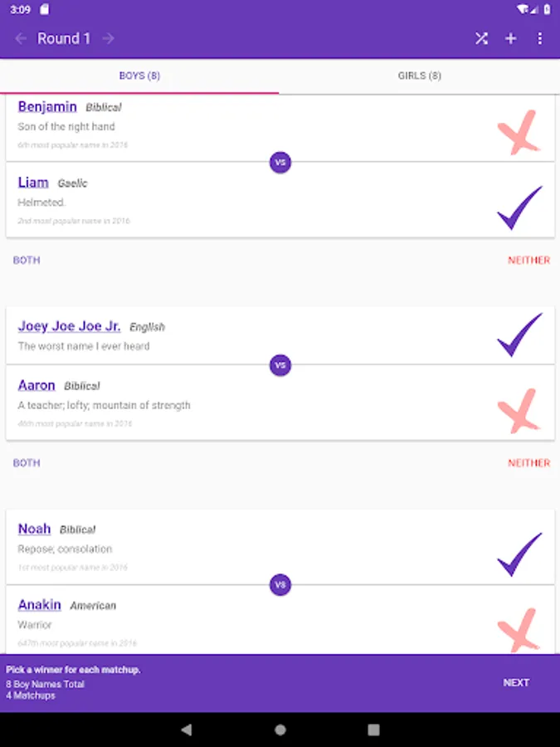Viewport: 560px width, 747px height.
Task: Open the Anakin name link
Action: click(x=40, y=605)
